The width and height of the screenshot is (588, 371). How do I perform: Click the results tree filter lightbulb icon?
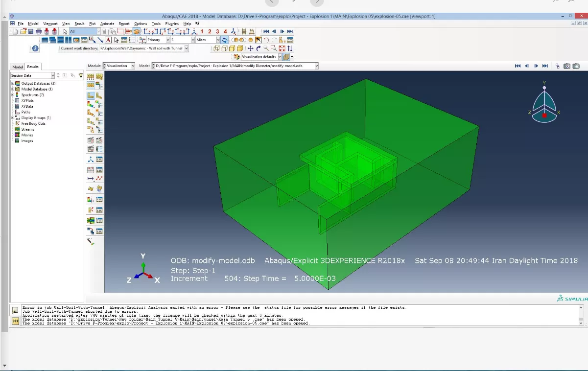(x=81, y=75)
